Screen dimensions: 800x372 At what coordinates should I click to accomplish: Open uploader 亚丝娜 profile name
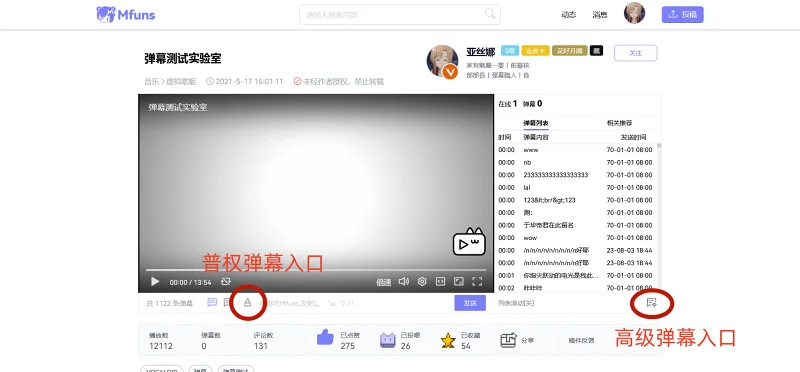[x=481, y=52]
